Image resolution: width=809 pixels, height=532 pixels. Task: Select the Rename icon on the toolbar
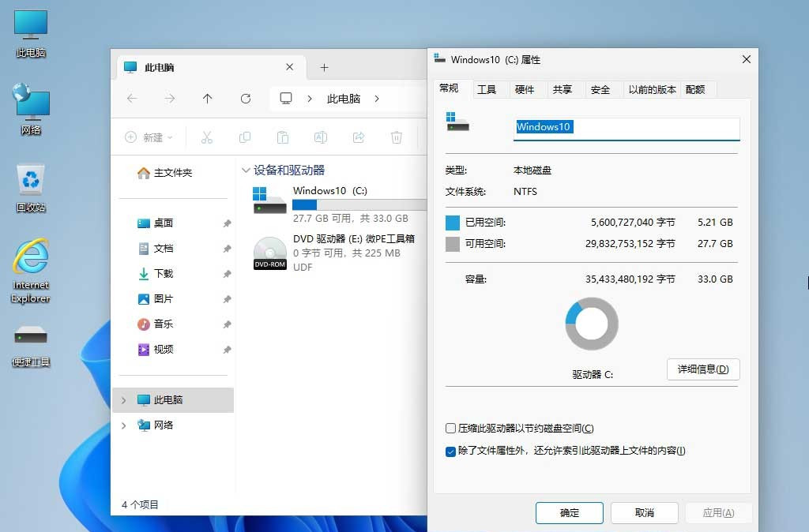click(320, 137)
